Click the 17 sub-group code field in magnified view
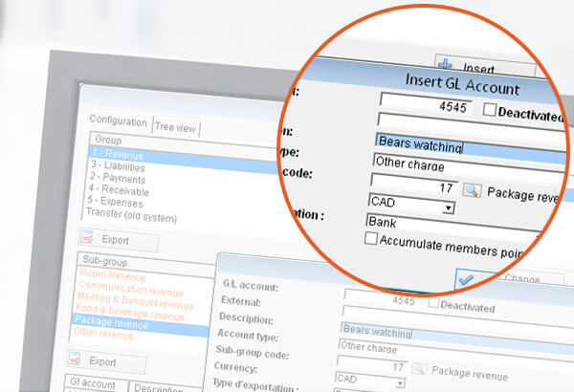 pos(413,185)
